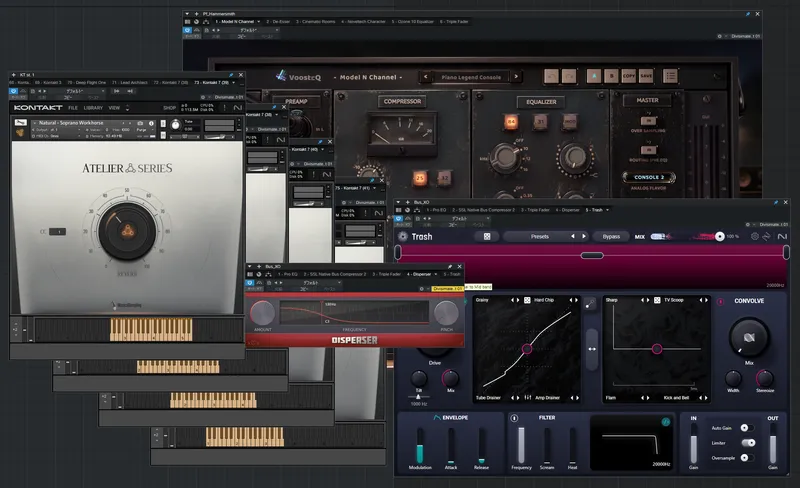Click the randomize dice icon beside Presets in Trash

point(487,236)
